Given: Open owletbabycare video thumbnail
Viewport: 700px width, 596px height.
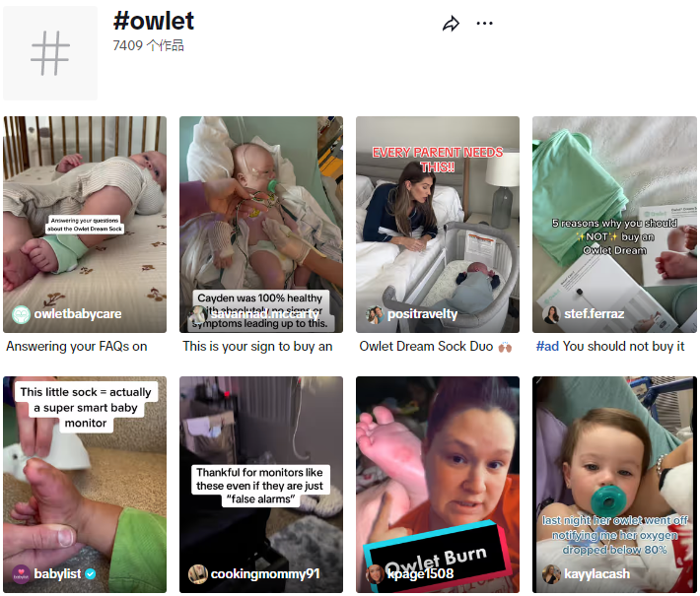Looking at the screenshot, I should click(x=85, y=225).
